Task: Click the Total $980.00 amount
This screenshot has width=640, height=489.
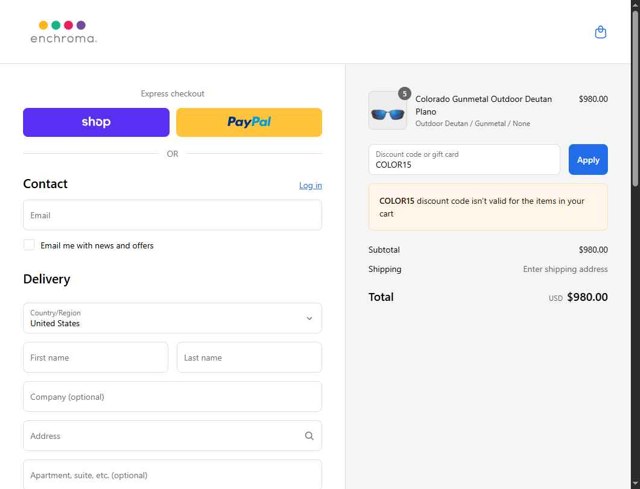Action: point(587,297)
